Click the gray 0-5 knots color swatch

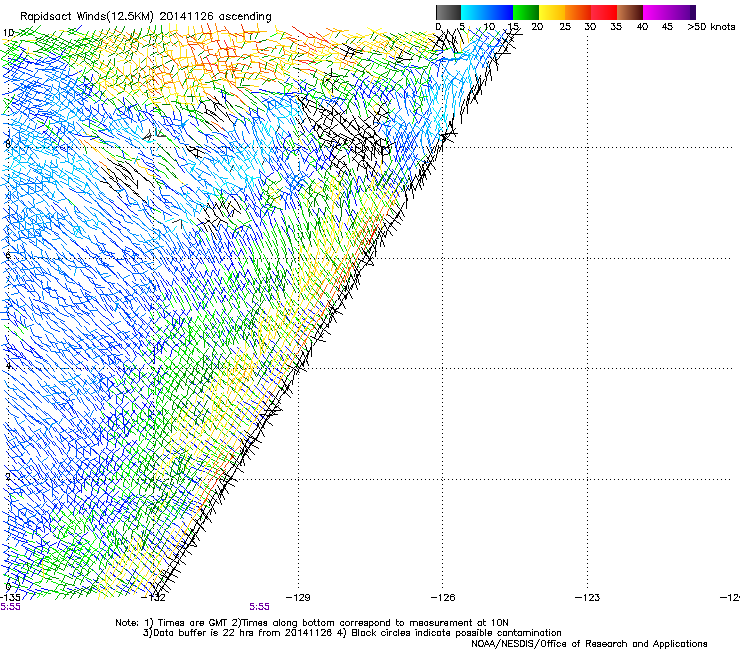coord(448,12)
